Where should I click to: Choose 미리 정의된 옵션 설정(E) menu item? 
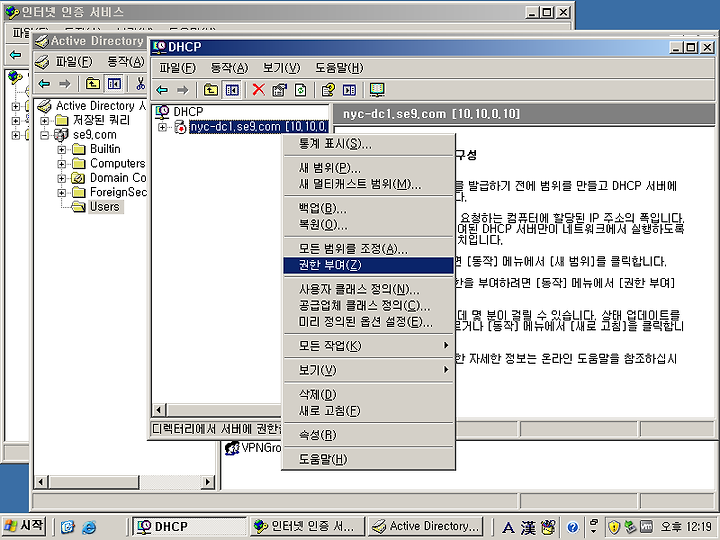[x=368, y=322]
